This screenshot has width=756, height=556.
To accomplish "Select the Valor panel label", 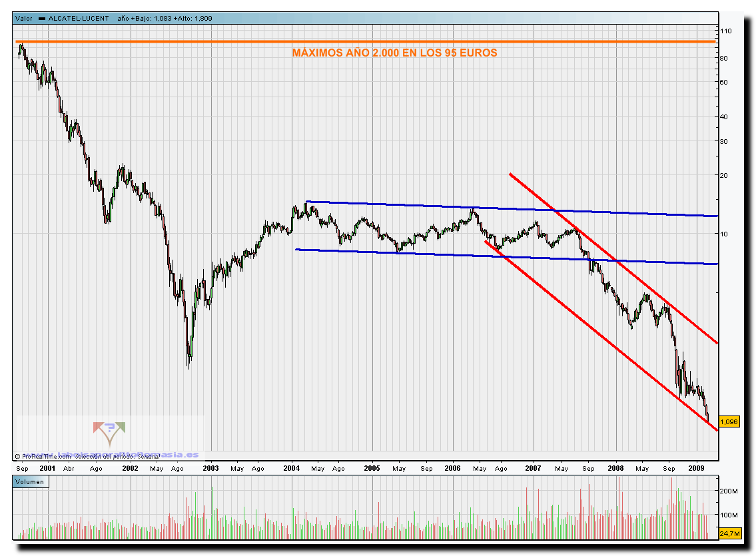I will click(x=23, y=19).
